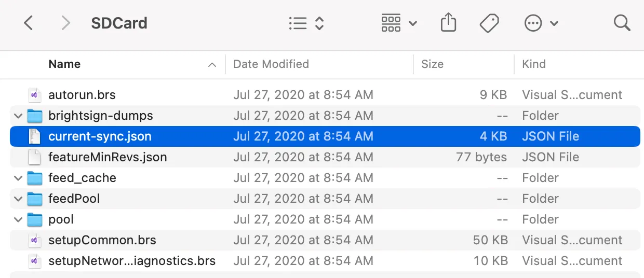Screen dimensions: 644x278
Task: Click the setupCommon.brs file icon
Action: click(x=34, y=240)
